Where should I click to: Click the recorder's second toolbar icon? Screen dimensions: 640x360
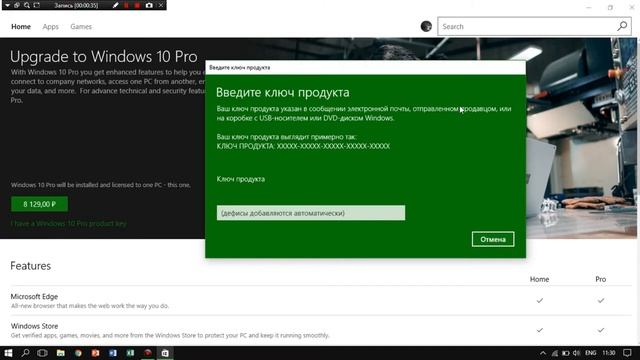coord(17,5)
